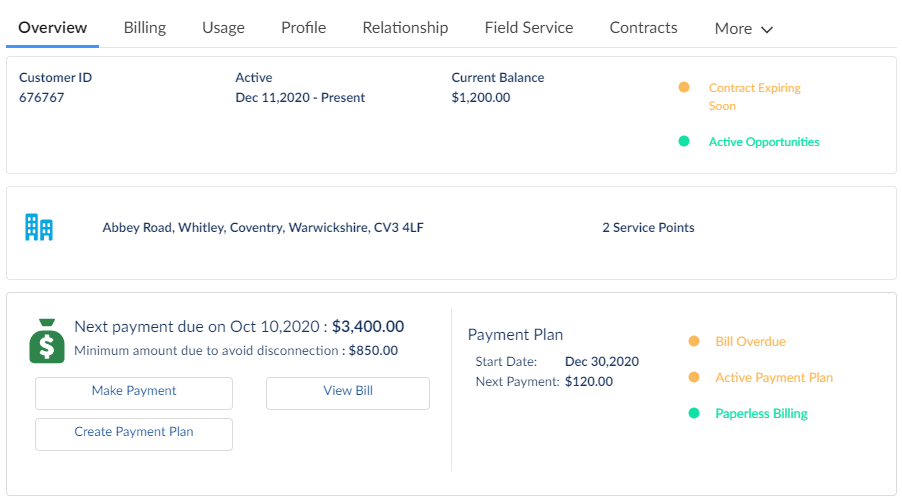902x500 pixels.
Task: Click the $850.00 minimum amount due
Action: click(373, 350)
